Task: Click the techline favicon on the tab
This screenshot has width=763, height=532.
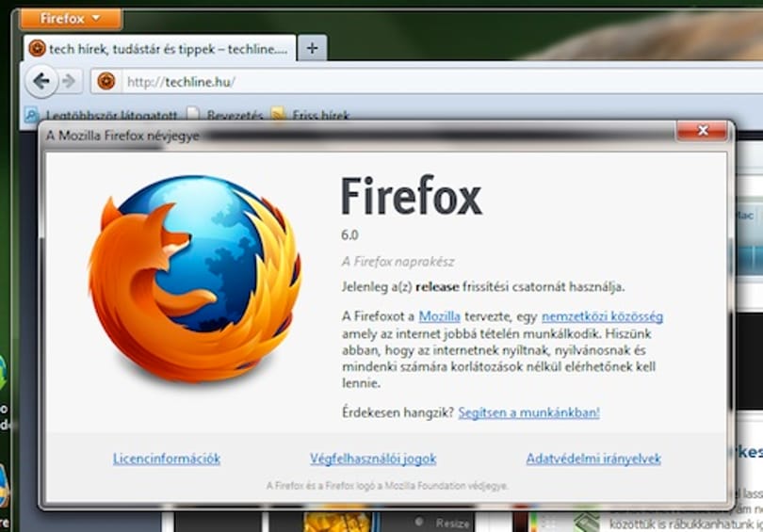Action: [x=37, y=49]
